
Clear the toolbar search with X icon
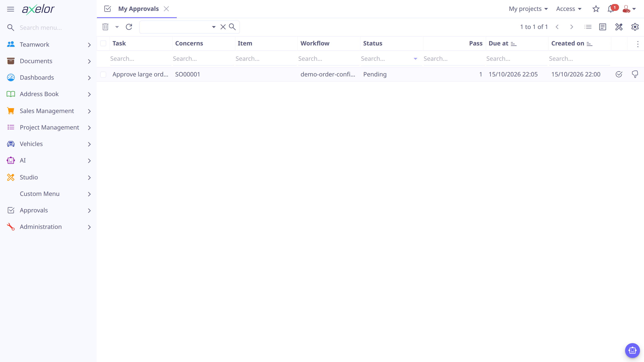[223, 27]
